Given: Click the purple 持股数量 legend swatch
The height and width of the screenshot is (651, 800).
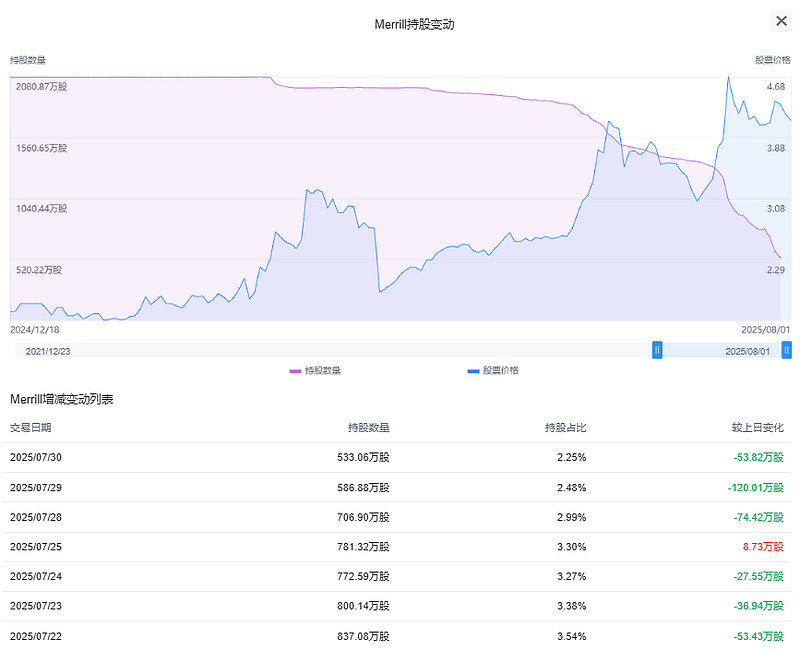Looking at the screenshot, I should [295, 371].
